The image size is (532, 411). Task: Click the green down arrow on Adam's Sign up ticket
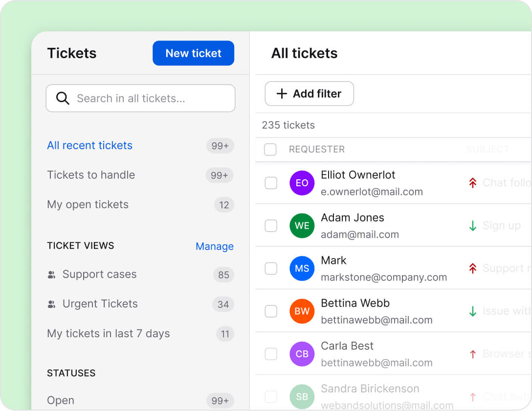point(472,226)
